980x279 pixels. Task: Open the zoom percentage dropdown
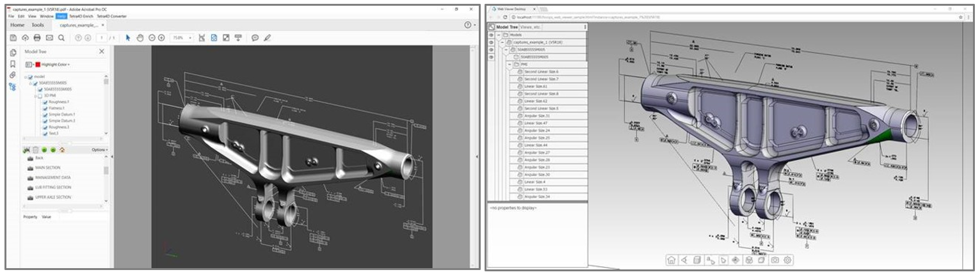pos(181,38)
